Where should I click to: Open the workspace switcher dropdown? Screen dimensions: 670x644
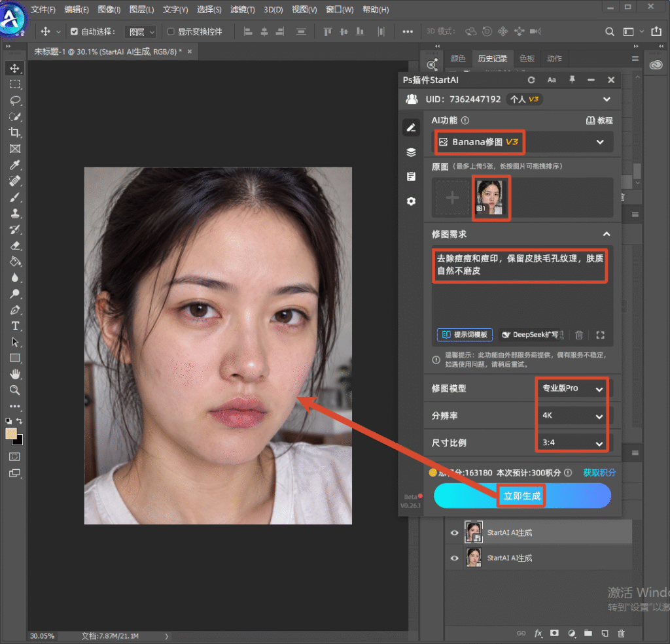[633, 31]
